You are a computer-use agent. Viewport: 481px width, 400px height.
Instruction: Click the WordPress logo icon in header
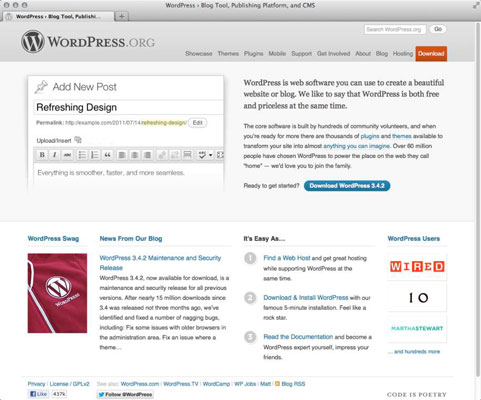click(x=33, y=41)
